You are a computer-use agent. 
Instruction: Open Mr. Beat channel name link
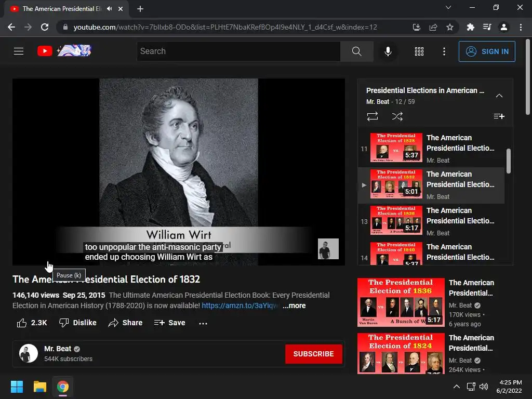pyautogui.click(x=57, y=349)
